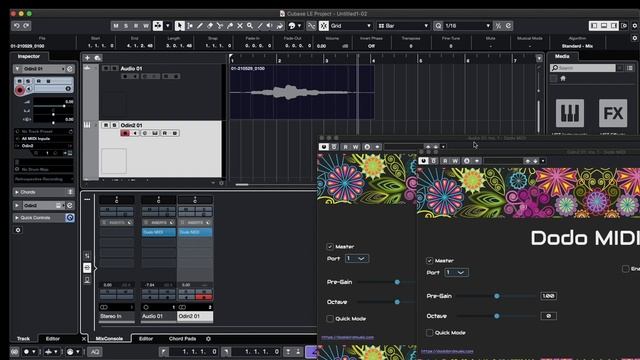Open the VST Effects FX thumbnail
640x360 pixels.
coord(613,113)
